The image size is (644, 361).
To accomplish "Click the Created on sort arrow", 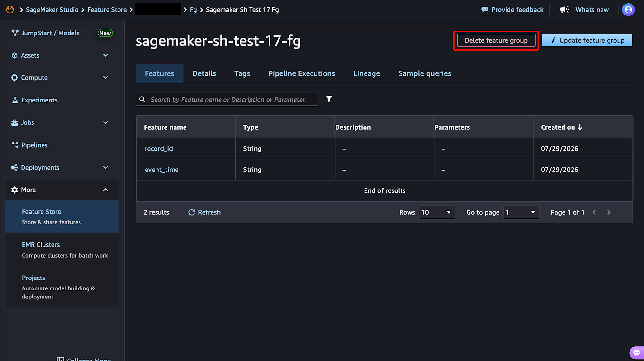I will (580, 127).
